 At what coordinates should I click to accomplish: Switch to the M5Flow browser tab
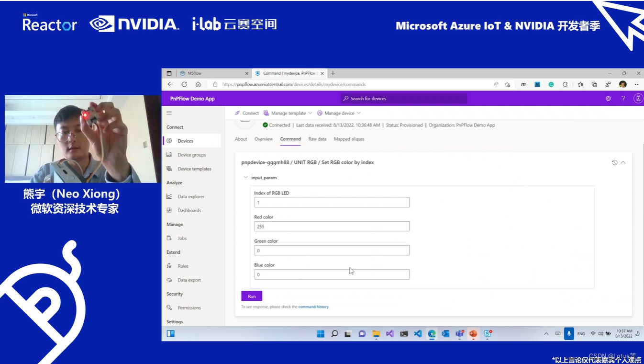click(213, 73)
